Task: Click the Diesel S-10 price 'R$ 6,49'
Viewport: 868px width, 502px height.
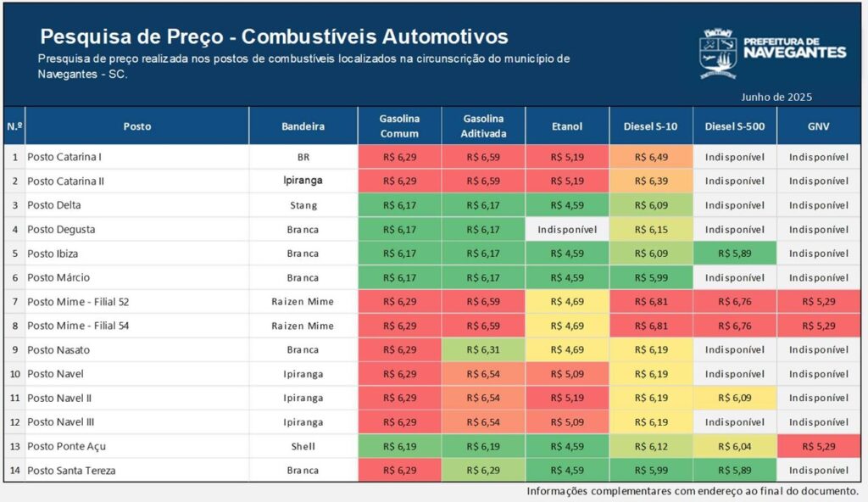Action: click(x=651, y=158)
